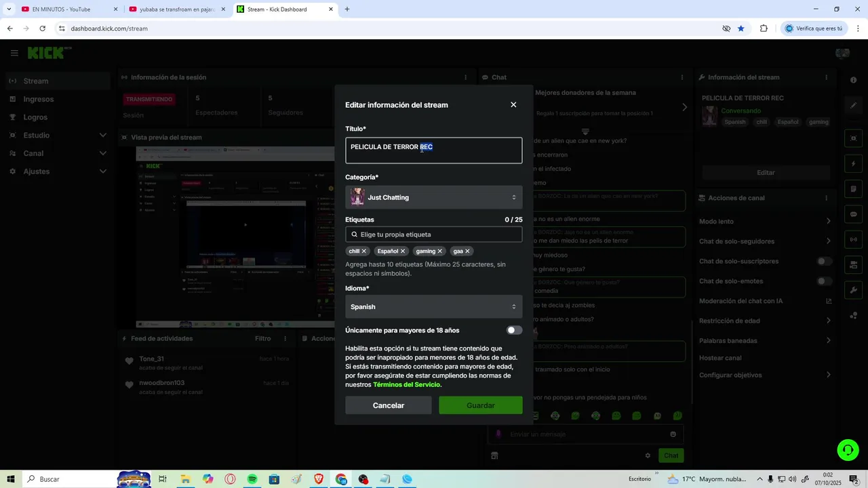The height and width of the screenshot is (488, 868).
Task: Open Modo lento settings
Action: [x=766, y=221]
